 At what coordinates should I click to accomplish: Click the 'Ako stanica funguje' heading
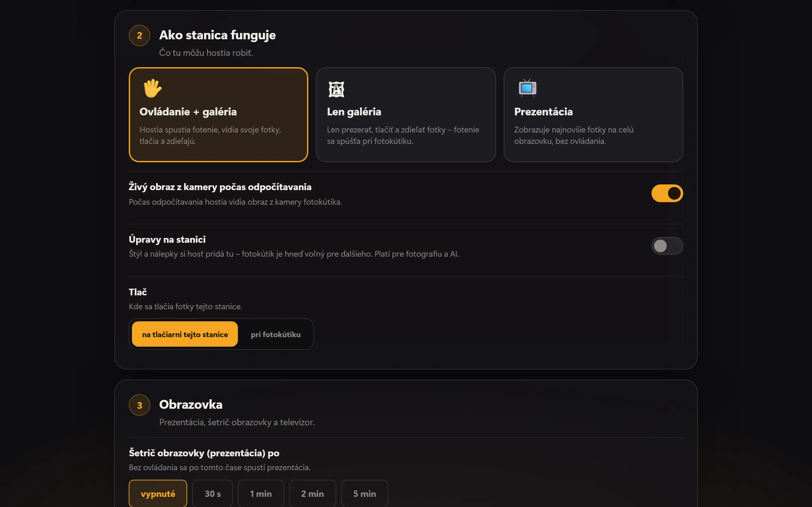217,35
